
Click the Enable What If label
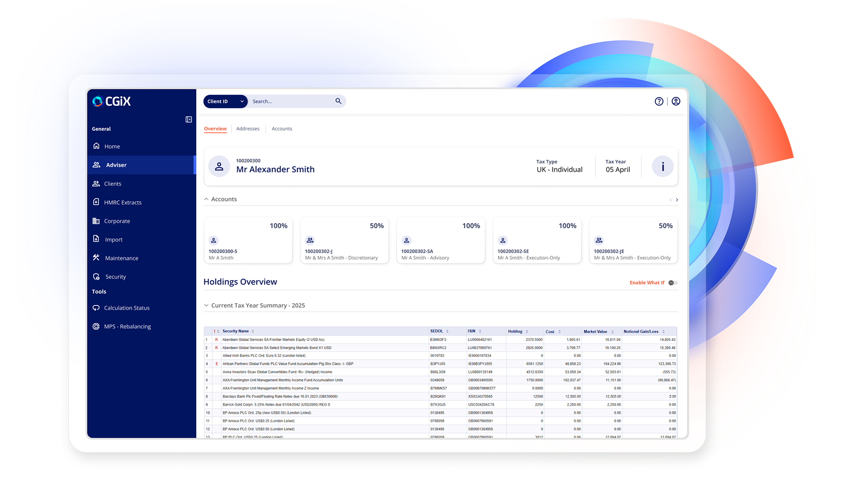point(647,283)
